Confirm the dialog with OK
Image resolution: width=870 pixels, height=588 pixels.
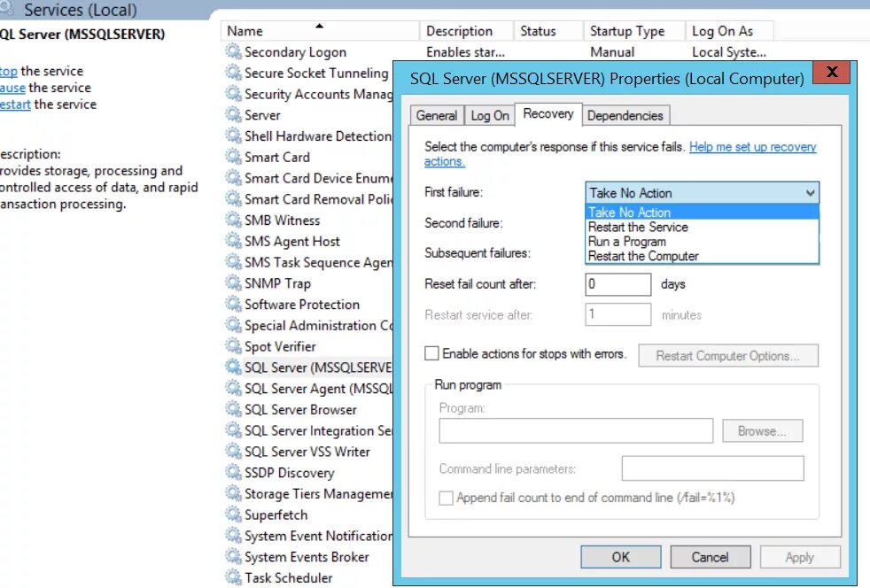click(621, 557)
